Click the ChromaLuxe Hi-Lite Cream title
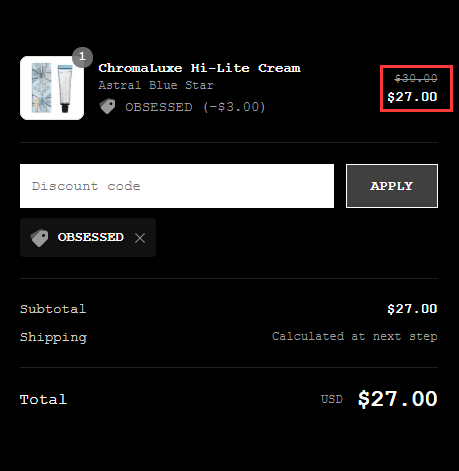This screenshot has height=471, width=459. 199,68
